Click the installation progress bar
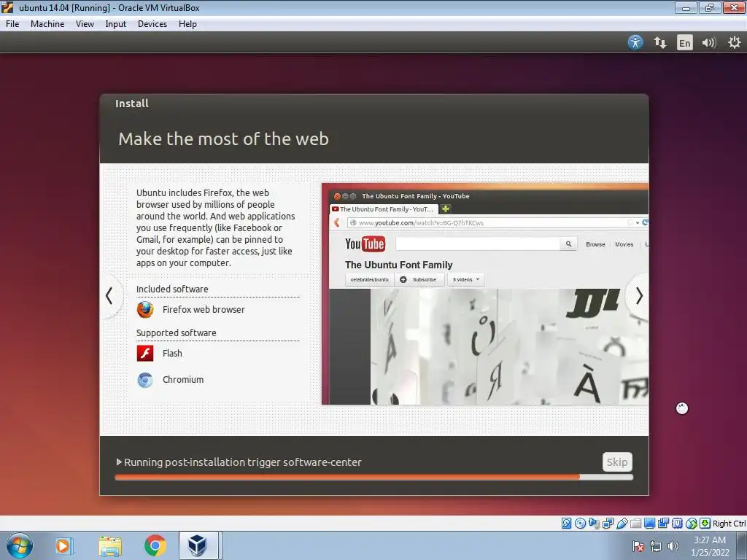747x560 pixels. 374,477
